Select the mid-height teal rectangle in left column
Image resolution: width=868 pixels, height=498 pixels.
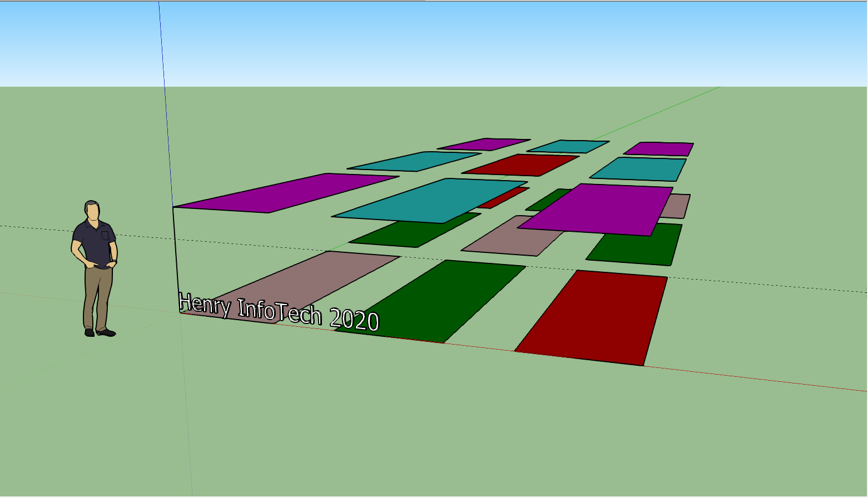pos(414,161)
